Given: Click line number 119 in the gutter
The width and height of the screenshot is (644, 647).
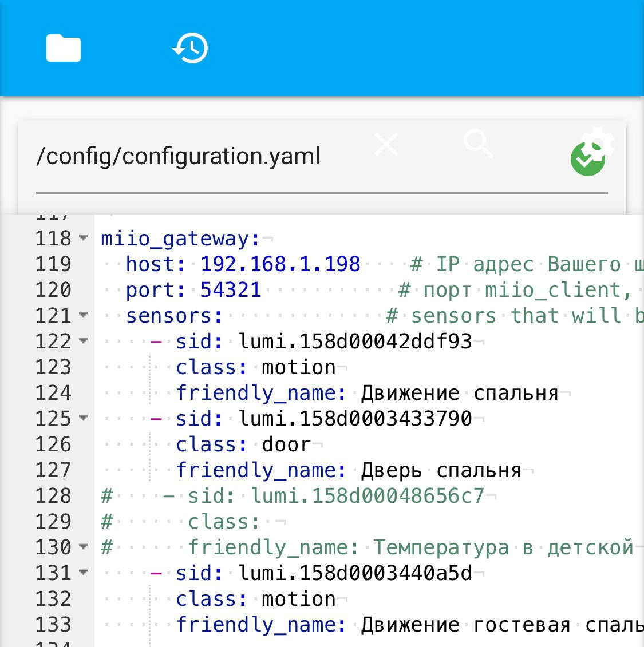Looking at the screenshot, I should pyautogui.click(x=53, y=264).
